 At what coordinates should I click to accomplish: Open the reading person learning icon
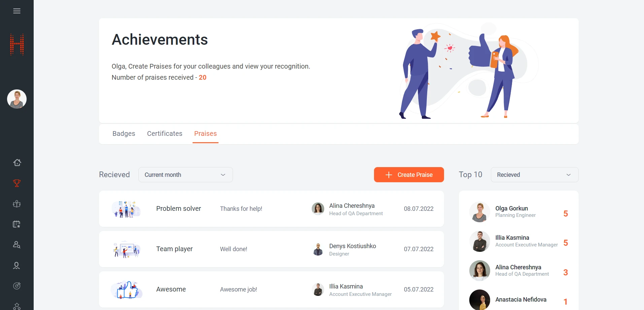click(x=17, y=204)
